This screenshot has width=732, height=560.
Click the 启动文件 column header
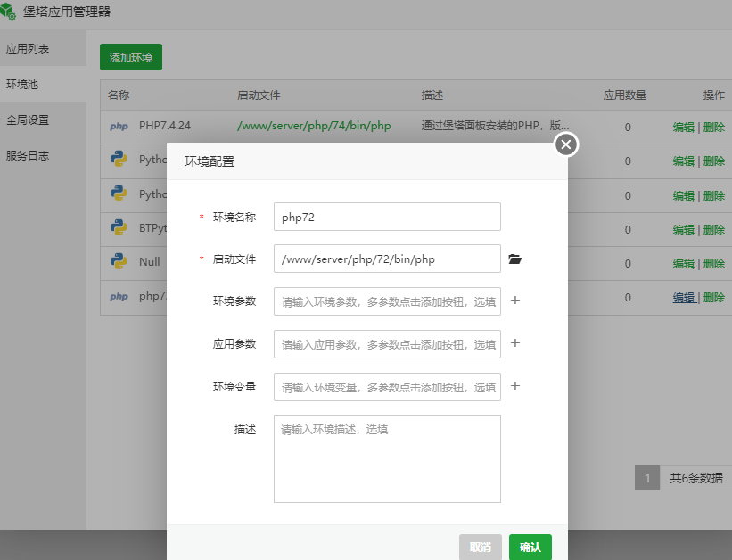tap(259, 95)
